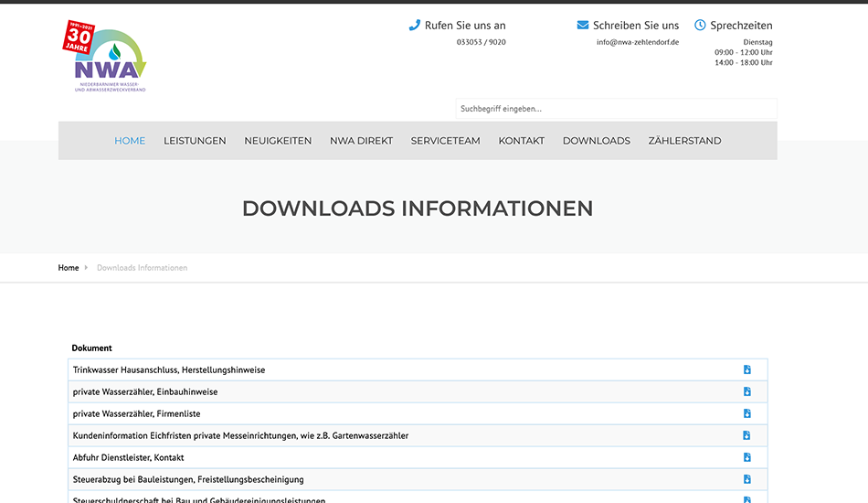Click the phone icon beside Rufen Sie uns an

(414, 26)
